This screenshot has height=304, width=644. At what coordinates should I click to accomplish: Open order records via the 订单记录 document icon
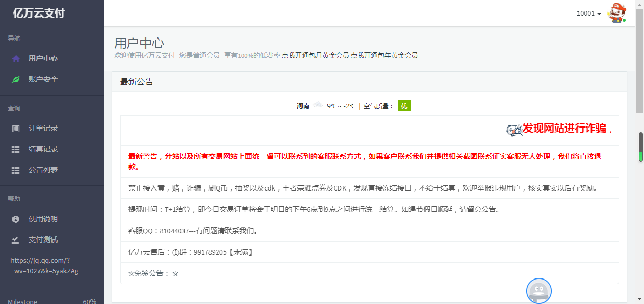[x=16, y=128]
